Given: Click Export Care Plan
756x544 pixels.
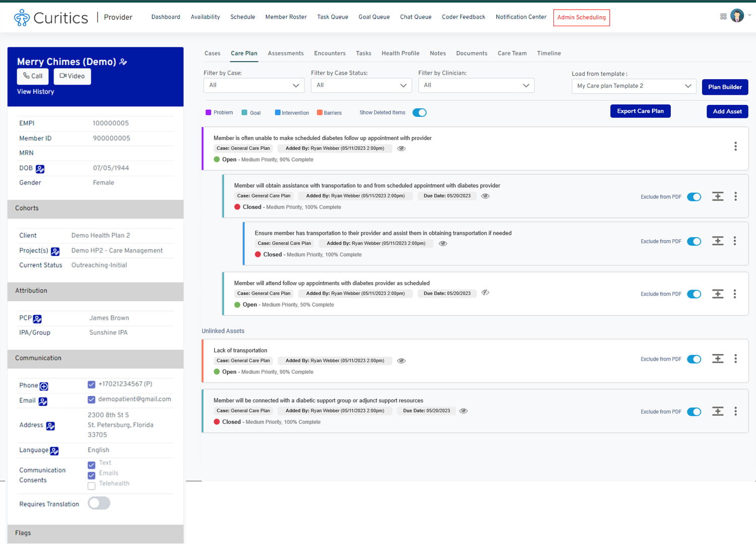Looking at the screenshot, I should click(x=640, y=111).
